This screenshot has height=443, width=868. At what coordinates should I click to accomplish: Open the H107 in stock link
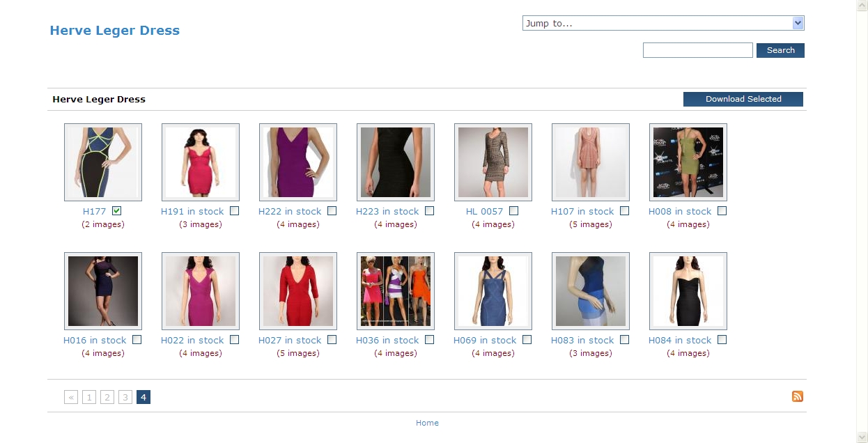pos(582,211)
